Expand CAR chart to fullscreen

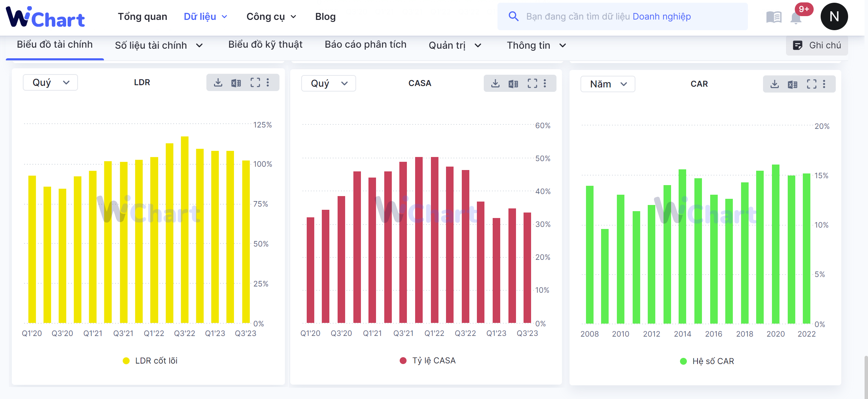click(x=811, y=84)
